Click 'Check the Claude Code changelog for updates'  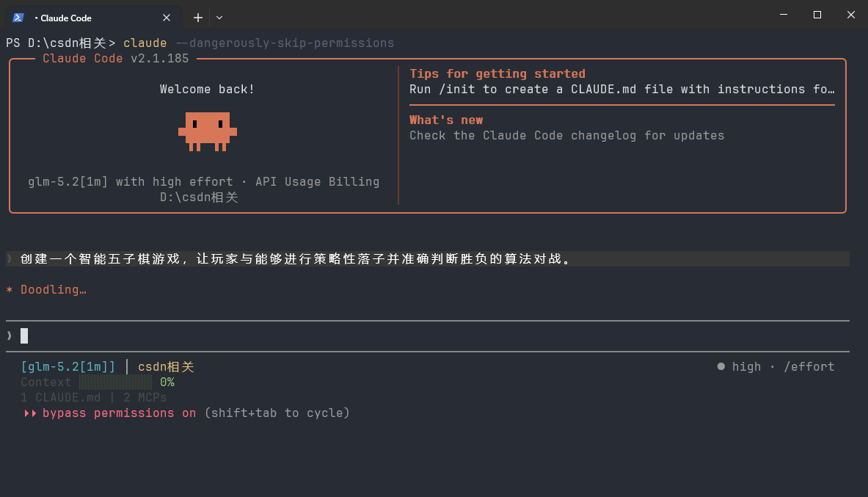566,136
